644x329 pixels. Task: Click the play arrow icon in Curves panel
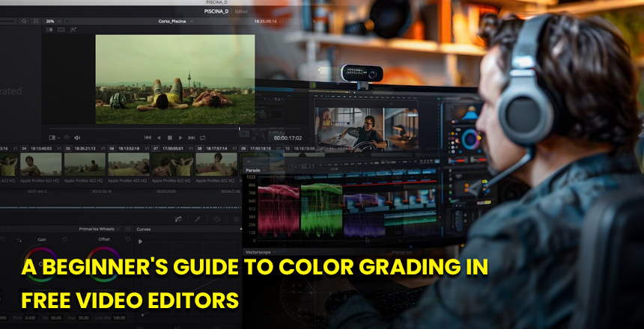point(140,242)
